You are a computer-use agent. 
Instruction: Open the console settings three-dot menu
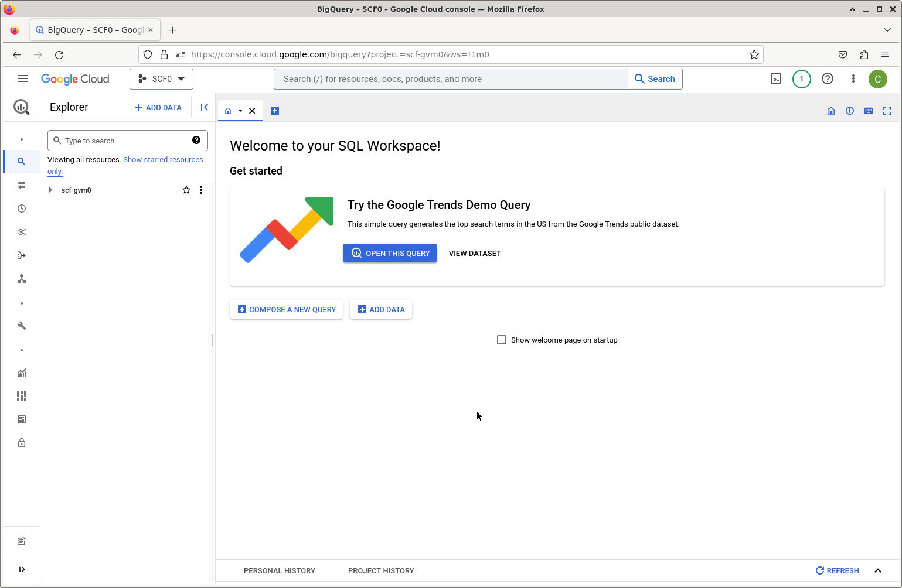(x=853, y=78)
